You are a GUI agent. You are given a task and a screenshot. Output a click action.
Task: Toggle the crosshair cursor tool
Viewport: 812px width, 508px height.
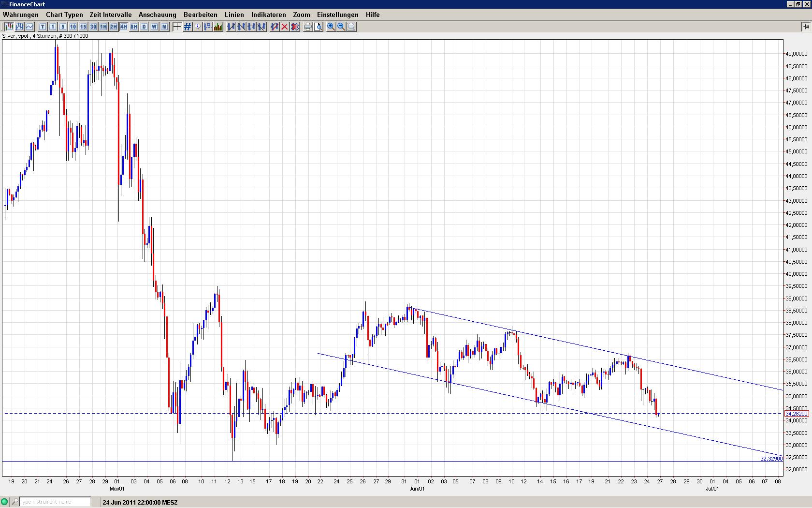[x=177, y=27]
